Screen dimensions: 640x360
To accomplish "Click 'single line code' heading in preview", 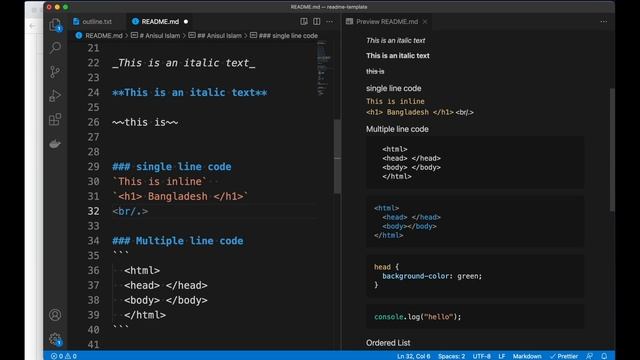I will tap(393, 88).
